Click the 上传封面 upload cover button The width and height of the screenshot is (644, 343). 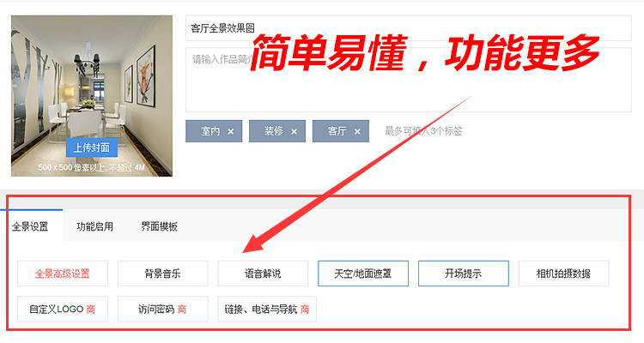click(x=92, y=147)
